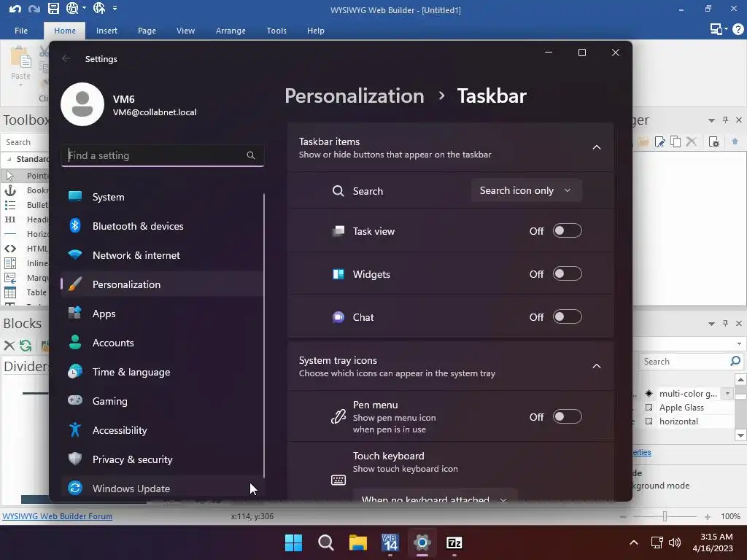The height and width of the screenshot is (560, 747).
Task: Click the Personalization breadcrumb link
Action: coord(355,96)
